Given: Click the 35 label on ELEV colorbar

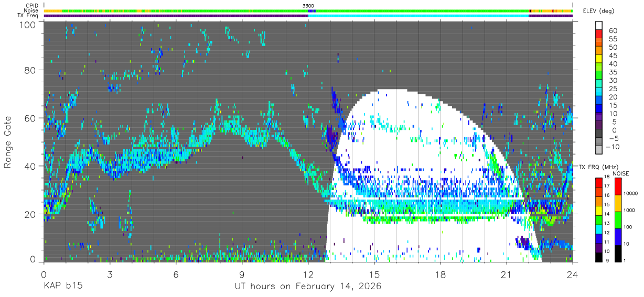Looking at the screenshot, I should tap(613, 72).
